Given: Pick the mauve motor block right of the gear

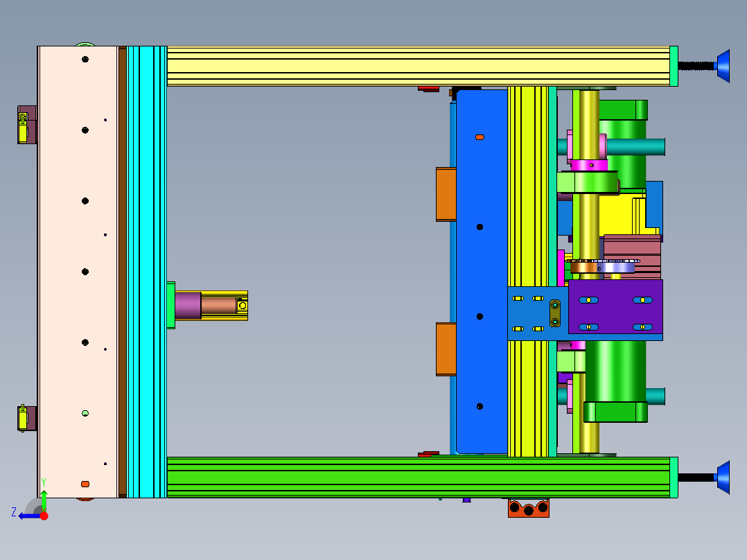Looking at the screenshot, I should 632,256.
